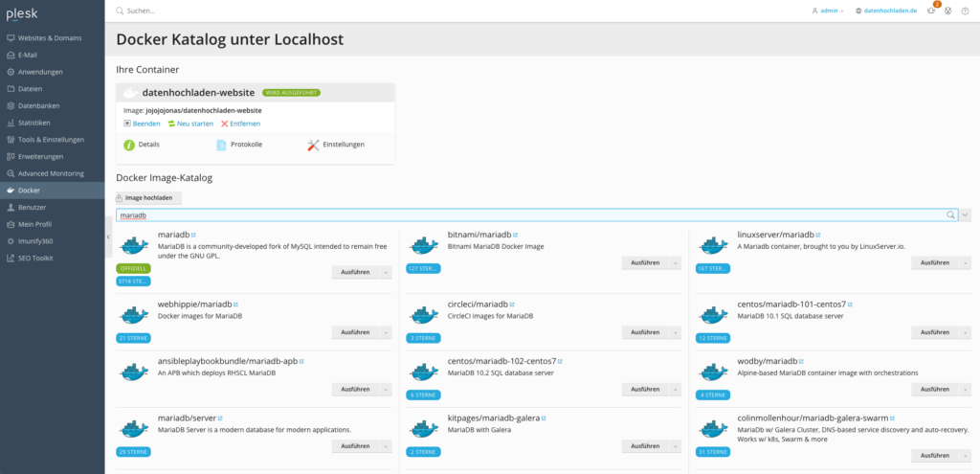The image size is (980, 474).
Task: Open version dropdown for circleci/mariadb
Action: tap(676, 332)
